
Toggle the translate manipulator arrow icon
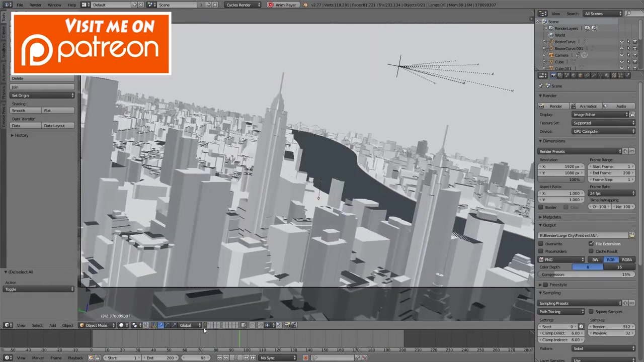point(160,325)
